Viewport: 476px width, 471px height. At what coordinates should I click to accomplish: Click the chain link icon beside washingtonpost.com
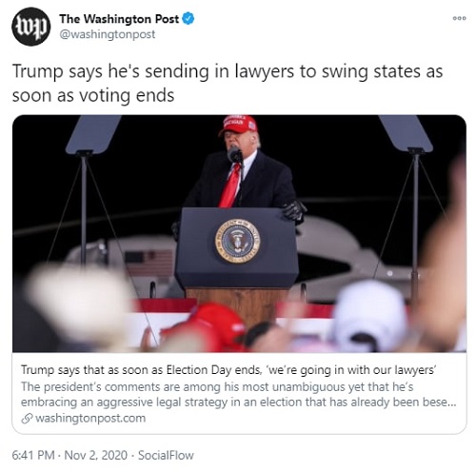point(28,419)
